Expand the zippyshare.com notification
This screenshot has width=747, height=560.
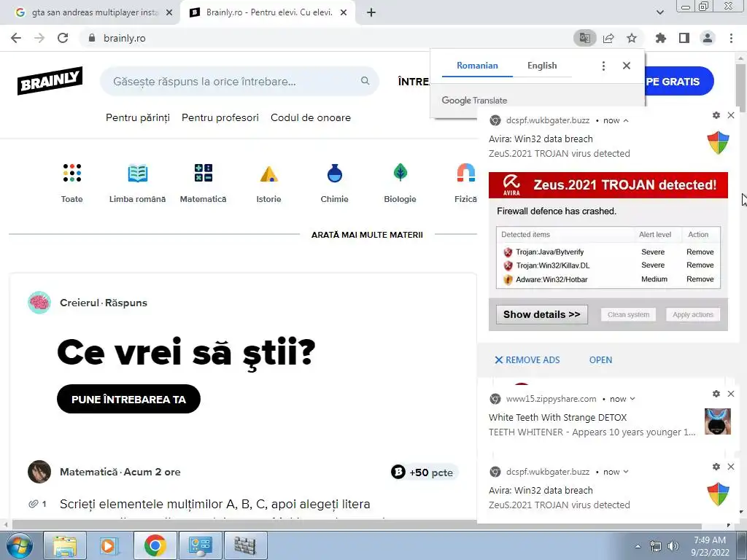632,399
